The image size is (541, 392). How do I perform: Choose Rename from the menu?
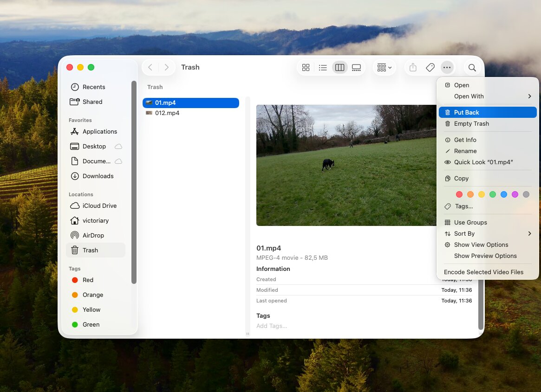pos(488,151)
